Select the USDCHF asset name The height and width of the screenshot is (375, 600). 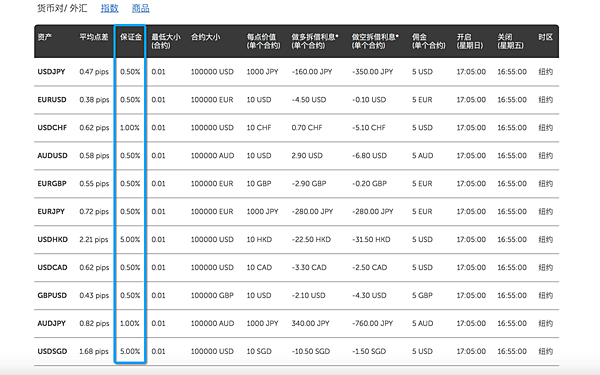pyautogui.click(x=52, y=127)
